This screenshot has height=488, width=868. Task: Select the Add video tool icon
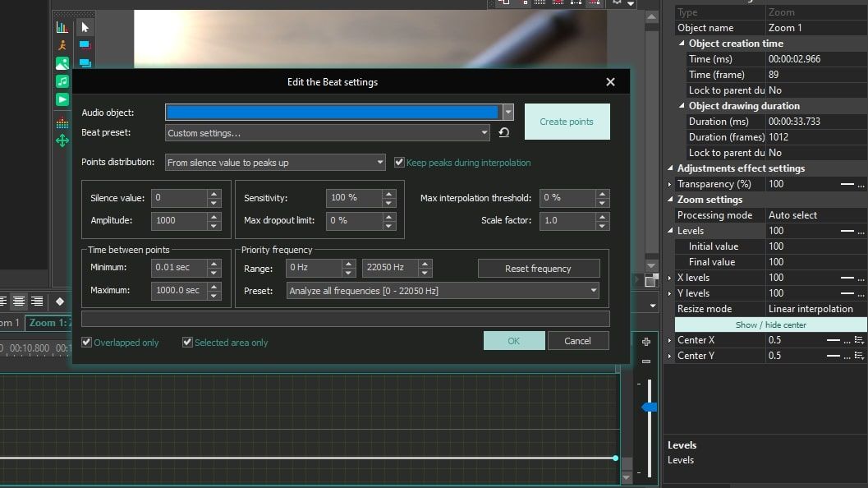coord(62,99)
